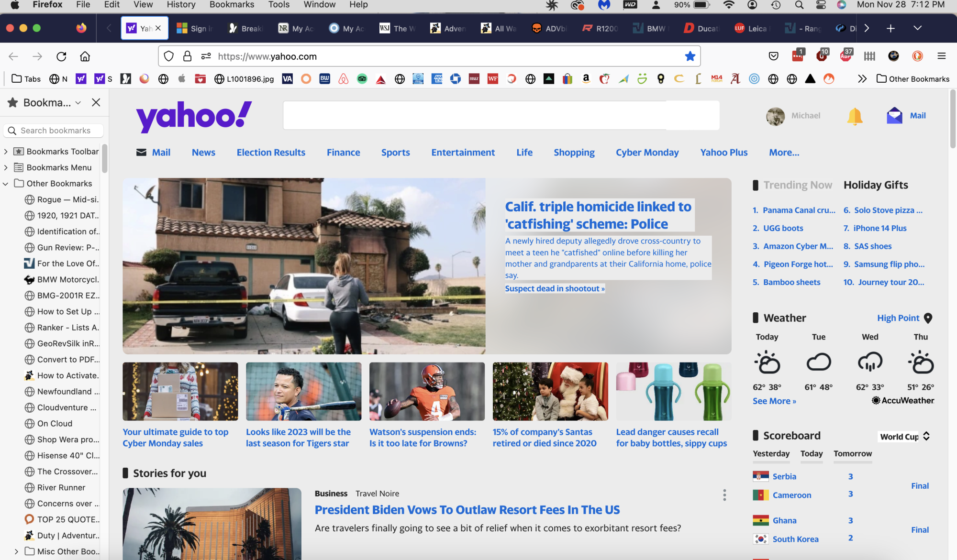Viewport: 957px width, 560px height.
Task: Open Wi-Fi status in menu bar
Action: coord(728,5)
